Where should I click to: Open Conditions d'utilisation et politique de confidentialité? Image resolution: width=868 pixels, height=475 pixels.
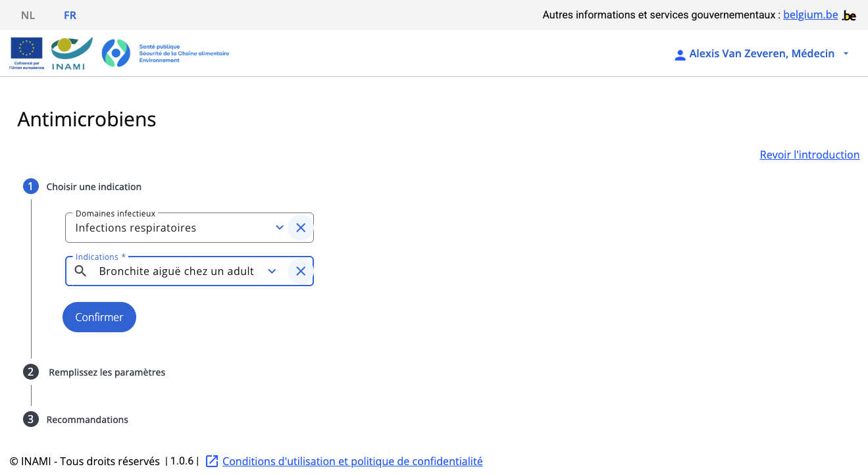(352, 461)
